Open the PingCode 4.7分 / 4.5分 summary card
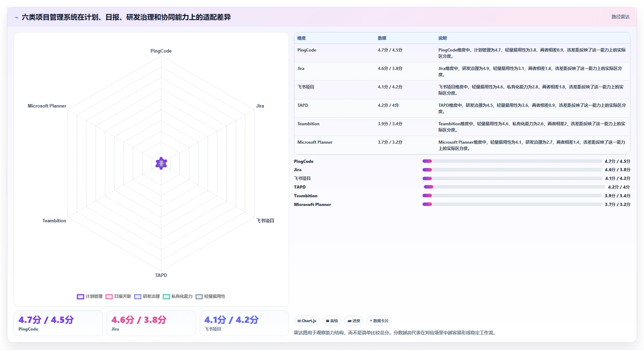The image size is (644, 350). point(58,323)
